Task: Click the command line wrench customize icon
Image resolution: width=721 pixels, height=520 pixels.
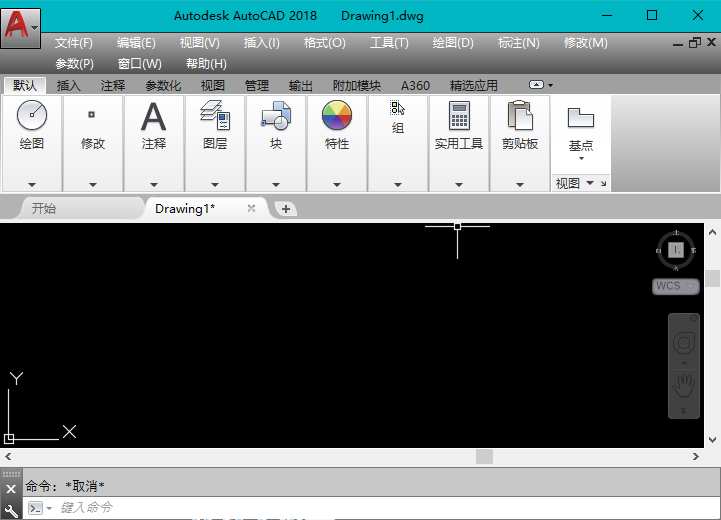Action: coord(11,511)
